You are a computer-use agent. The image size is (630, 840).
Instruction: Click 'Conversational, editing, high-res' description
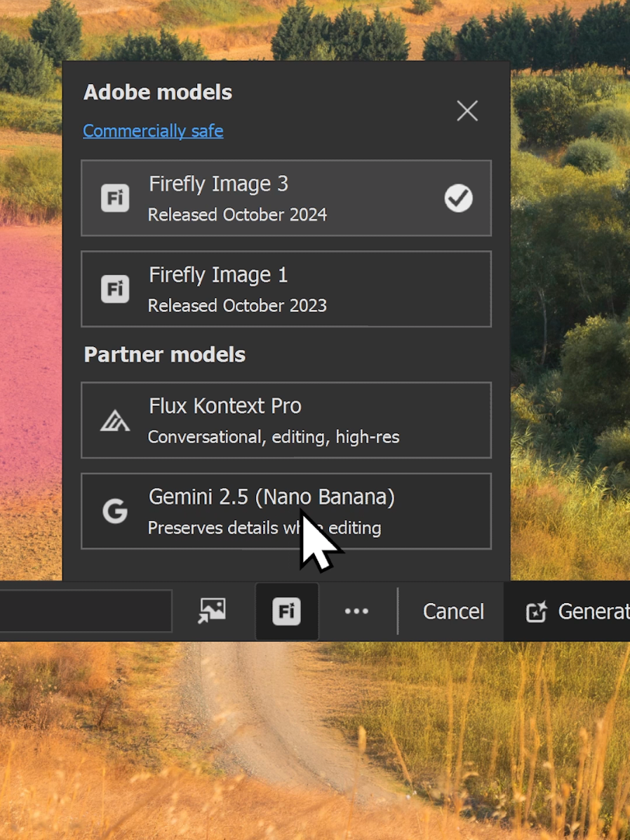[x=274, y=437]
